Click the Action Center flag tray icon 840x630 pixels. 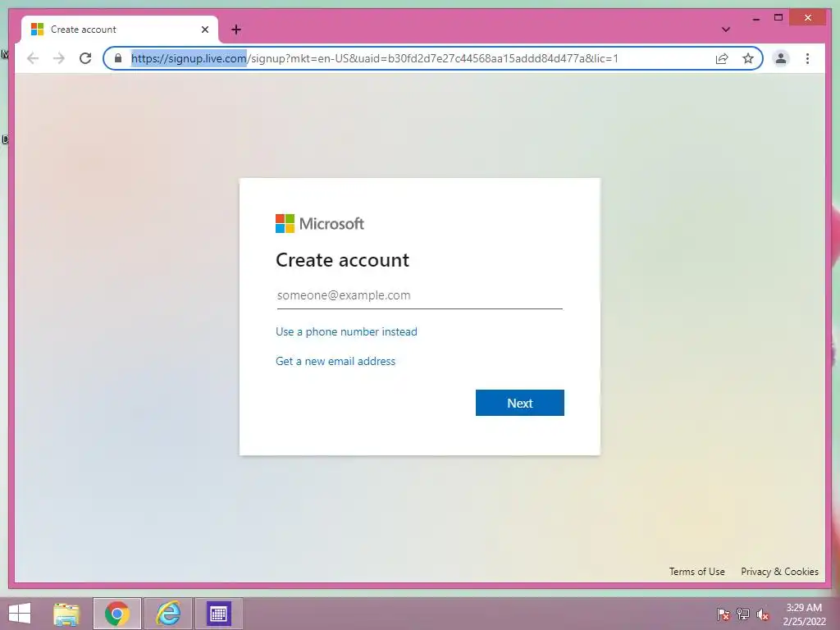724,614
